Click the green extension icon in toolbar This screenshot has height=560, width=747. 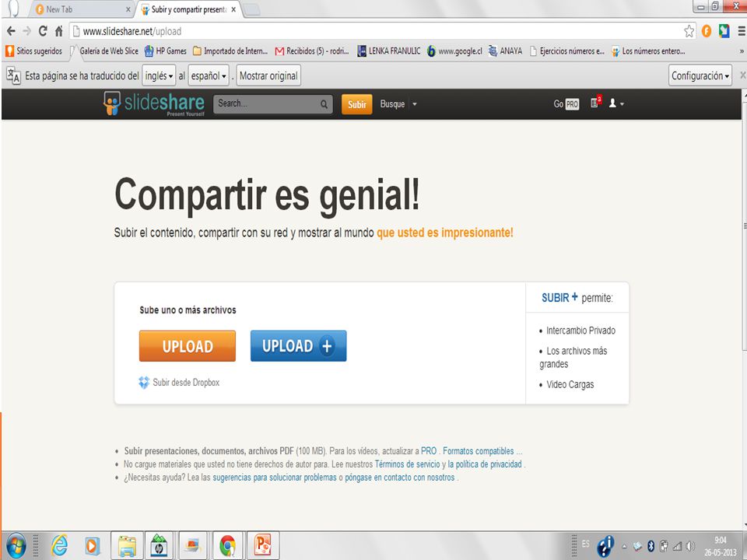[x=724, y=31]
